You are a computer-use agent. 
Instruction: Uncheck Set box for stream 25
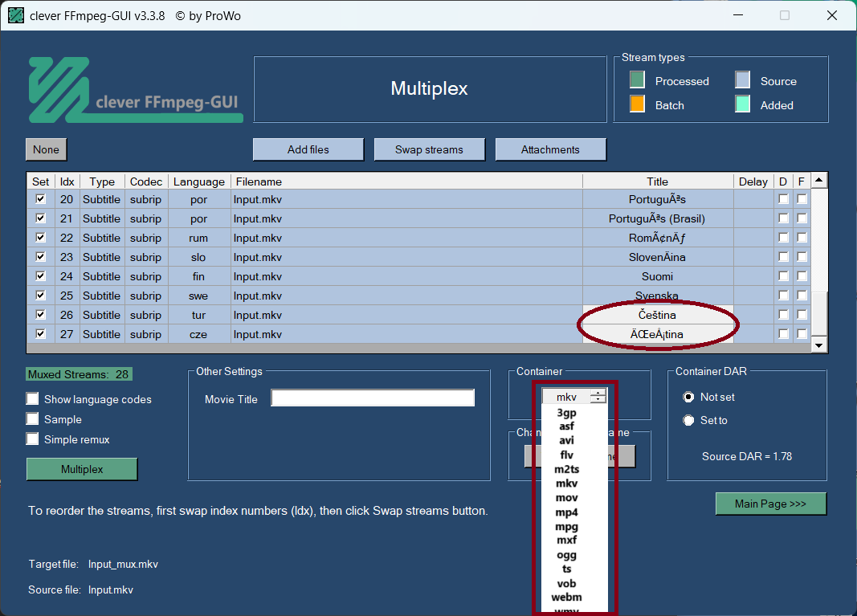(x=40, y=296)
